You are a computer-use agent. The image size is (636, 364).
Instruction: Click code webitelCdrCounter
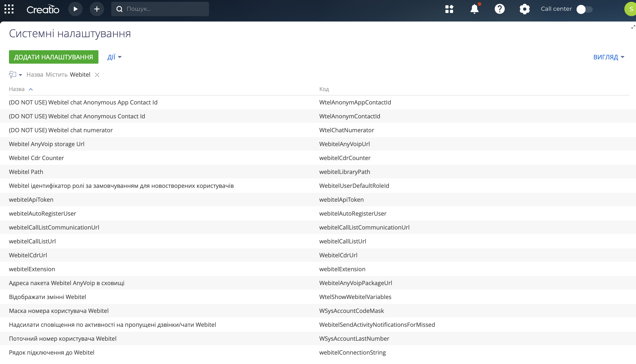[x=345, y=158]
